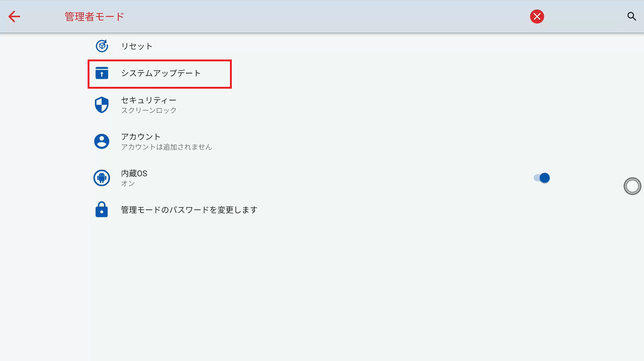Viewport: 644px width, 361px height.
Task: Click the padlock password icon
Action: pyautogui.click(x=102, y=210)
